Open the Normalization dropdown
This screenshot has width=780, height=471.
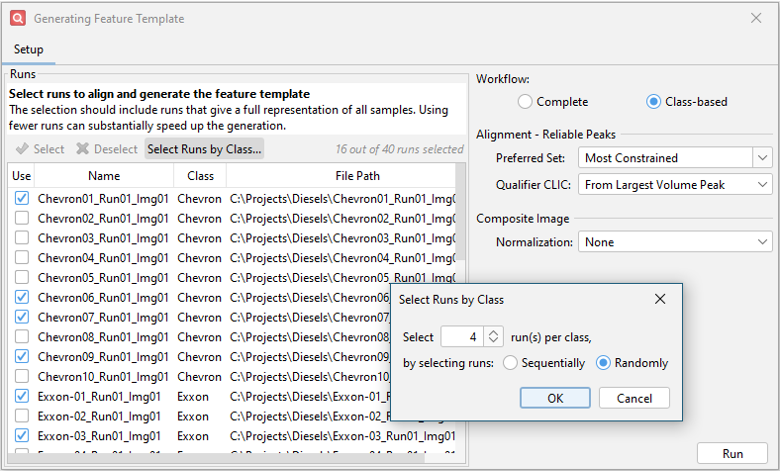[675, 242]
